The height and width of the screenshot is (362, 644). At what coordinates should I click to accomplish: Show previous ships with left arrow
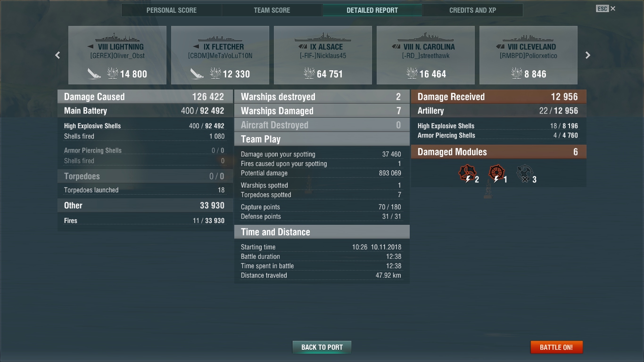tap(58, 55)
